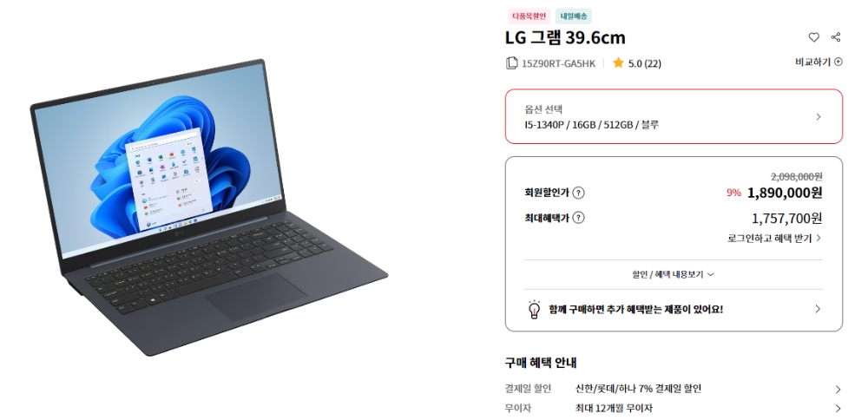Click 신한/롯데/하나 7% 결제일 할인 text
The image size is (868, 420).
click(638, 389)
